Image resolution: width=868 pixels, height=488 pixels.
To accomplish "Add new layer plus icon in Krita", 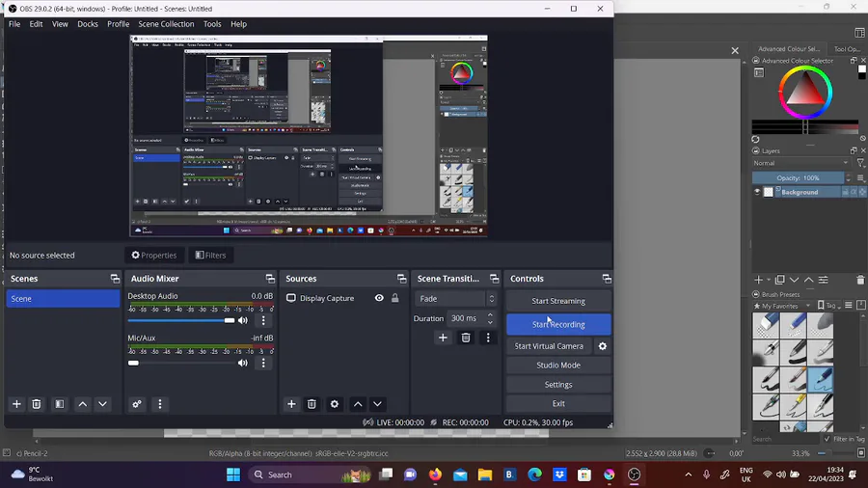I will point(758,280).
